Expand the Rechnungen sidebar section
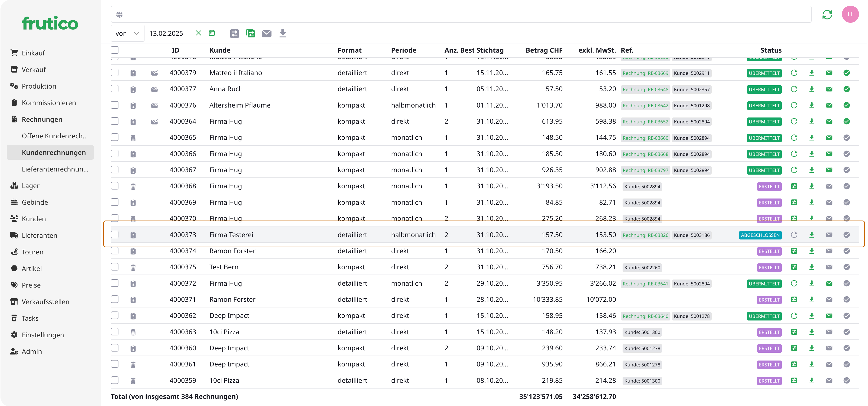 point(42,119)
